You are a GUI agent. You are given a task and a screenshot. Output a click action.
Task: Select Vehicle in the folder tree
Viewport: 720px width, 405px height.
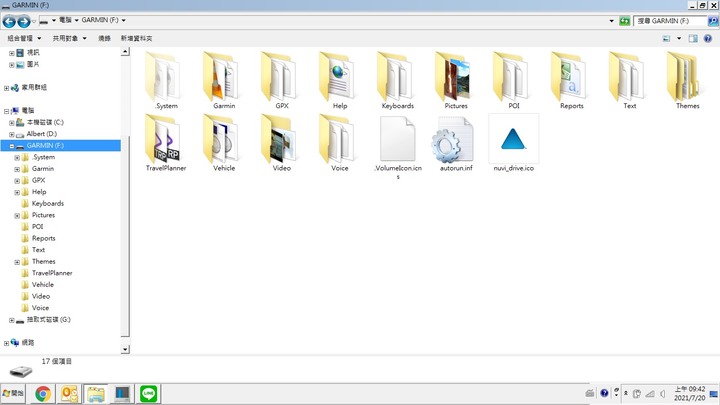[x=43, y=284]
